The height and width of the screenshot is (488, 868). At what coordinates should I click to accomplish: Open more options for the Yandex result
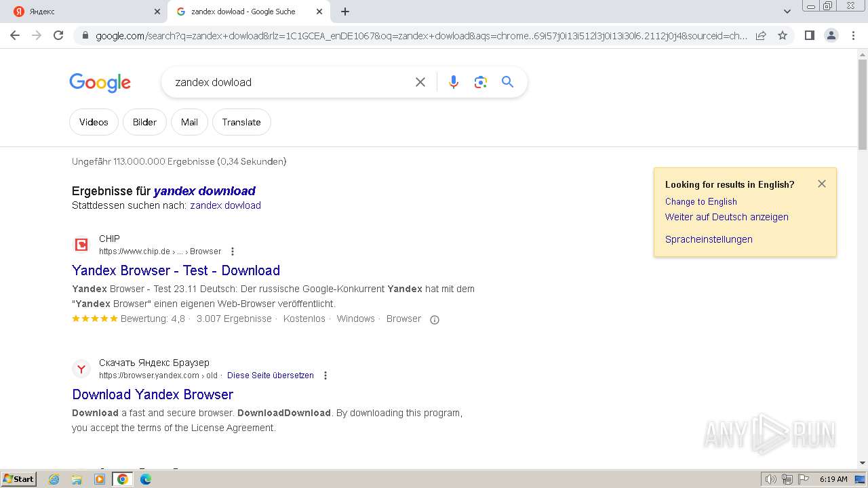click(x=325, y=375)
